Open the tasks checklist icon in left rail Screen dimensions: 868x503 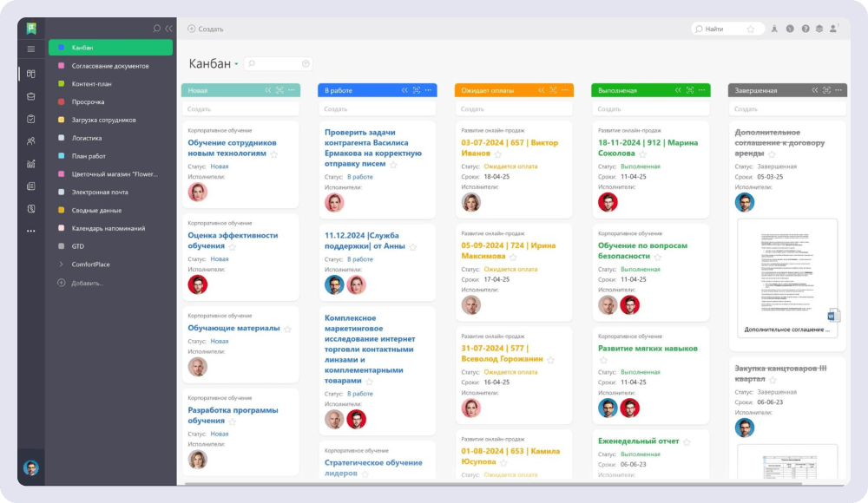coord(31,119)
